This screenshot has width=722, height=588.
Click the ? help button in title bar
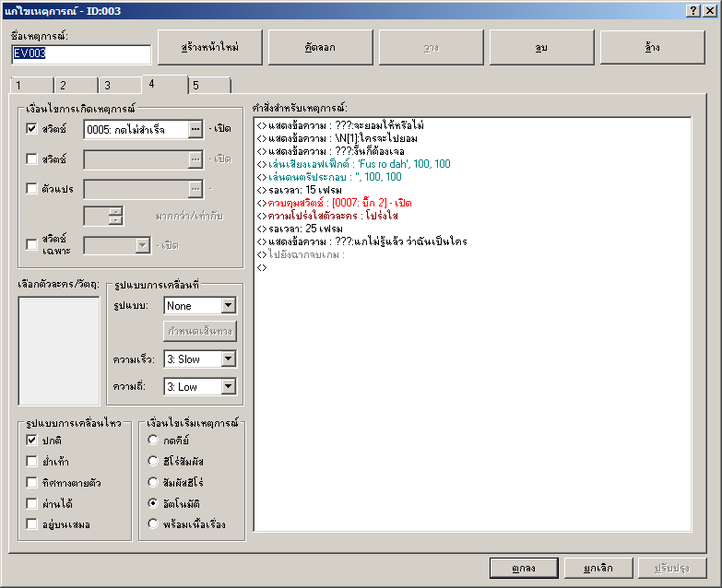pyautogui.click(x=693, y=10)
